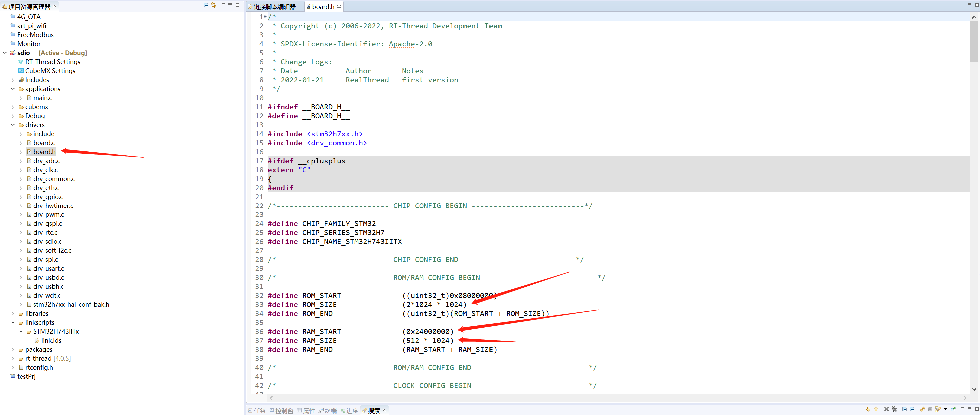Fold the header comment at line 1
Viewport: 980px width, 415px height.
(x=265, y=17)
